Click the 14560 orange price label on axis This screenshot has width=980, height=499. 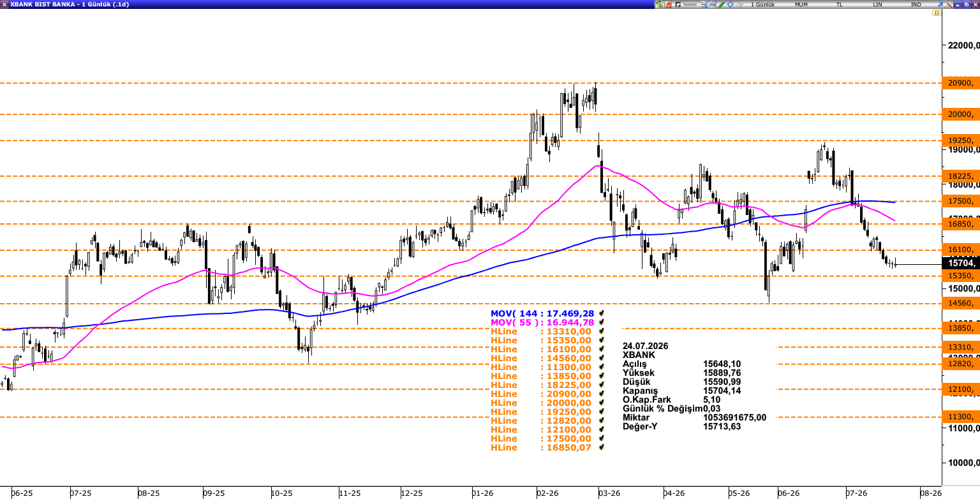pos(960,304)
